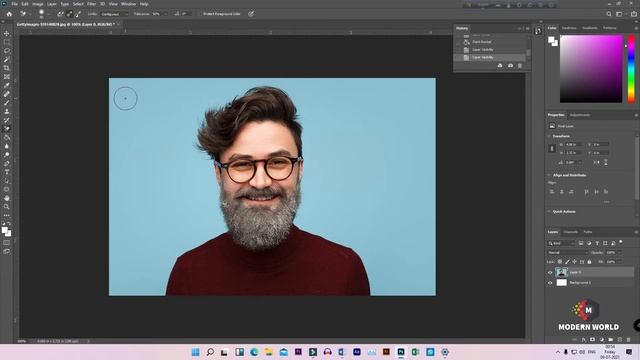The image size is (640, 360).
Task: Open tool preset picker dropdown
Action: [x=30, y=14]
